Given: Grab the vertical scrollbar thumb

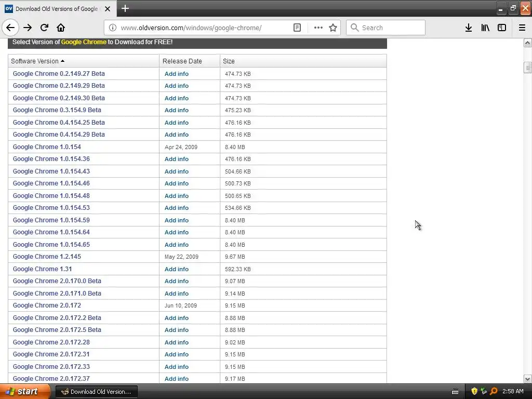Looking at the screenshot, I should pyautogui.click(x=527, y=67).
